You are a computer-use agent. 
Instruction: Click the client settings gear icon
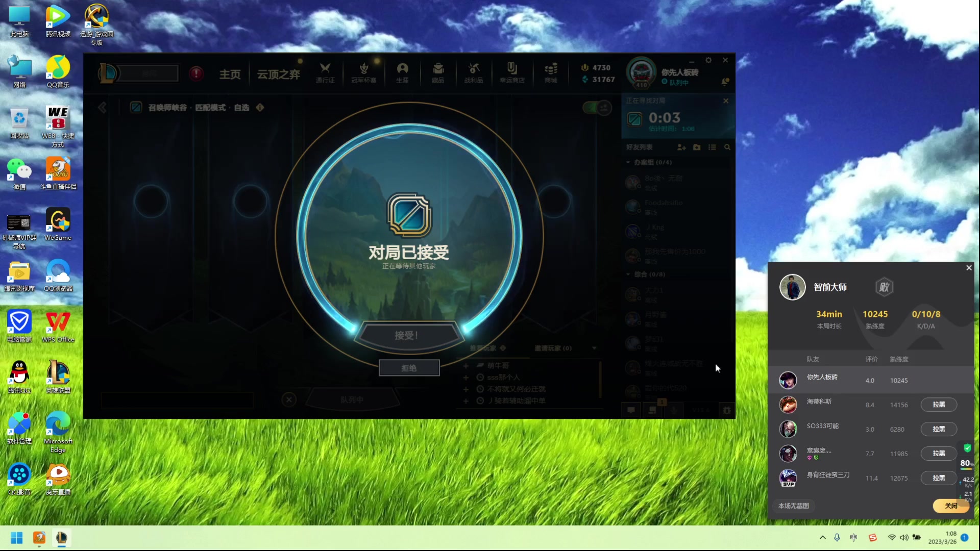coord(708,60)
